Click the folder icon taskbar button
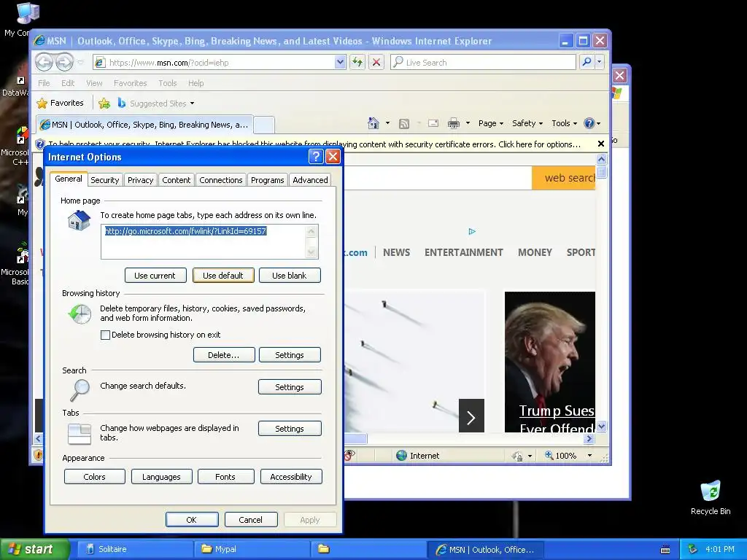The image size is (747, 560). point(368,549)
